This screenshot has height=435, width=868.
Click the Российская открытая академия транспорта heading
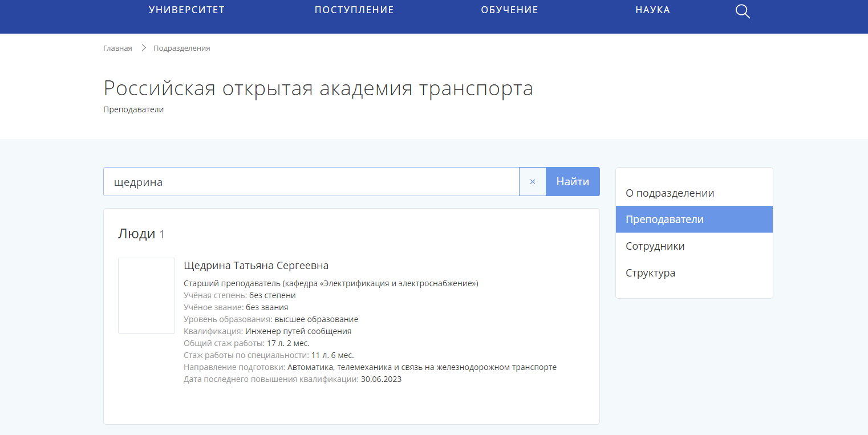click(318, 88)
